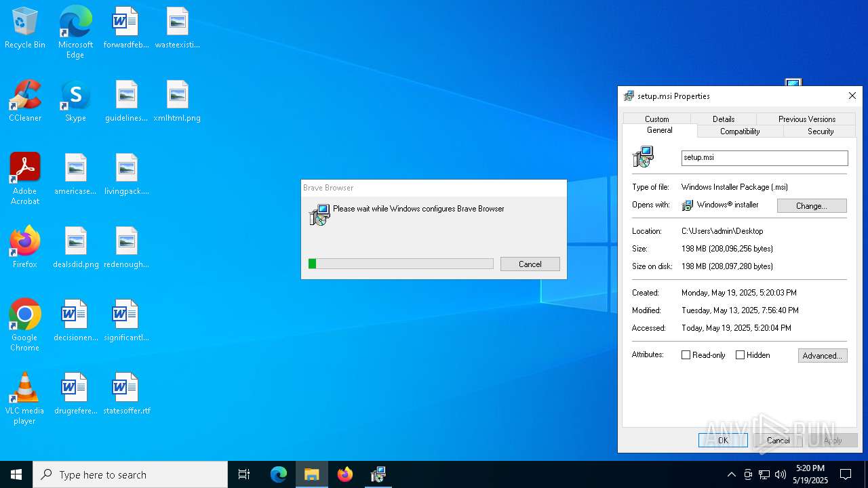Click the Brave Browser install progress bar
Viewport: 868px width, 488px height.
tap(401, 264)
